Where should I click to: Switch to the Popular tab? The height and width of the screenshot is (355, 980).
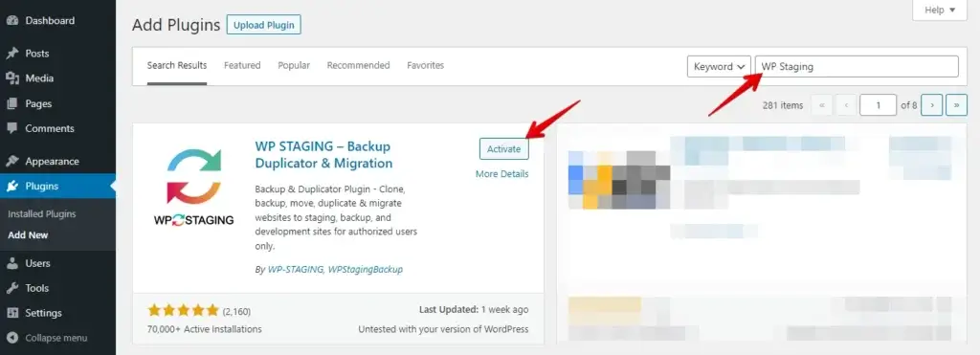[294, 66]
